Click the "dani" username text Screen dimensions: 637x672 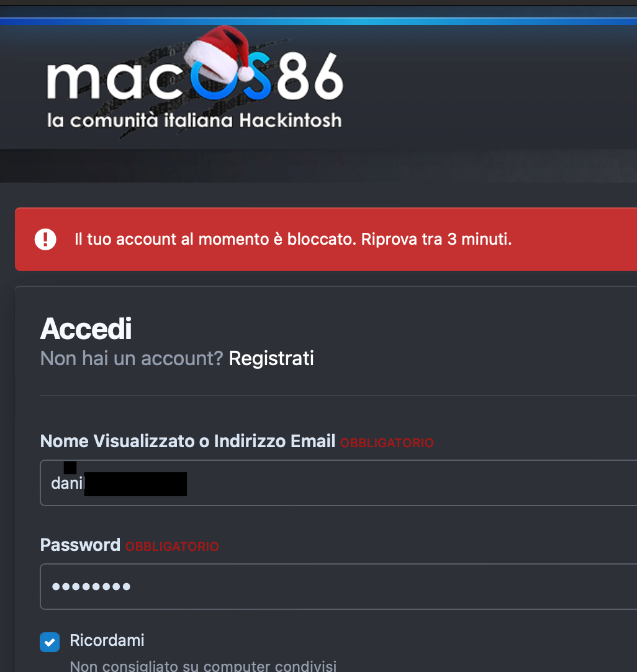click(x=67, y=483)
